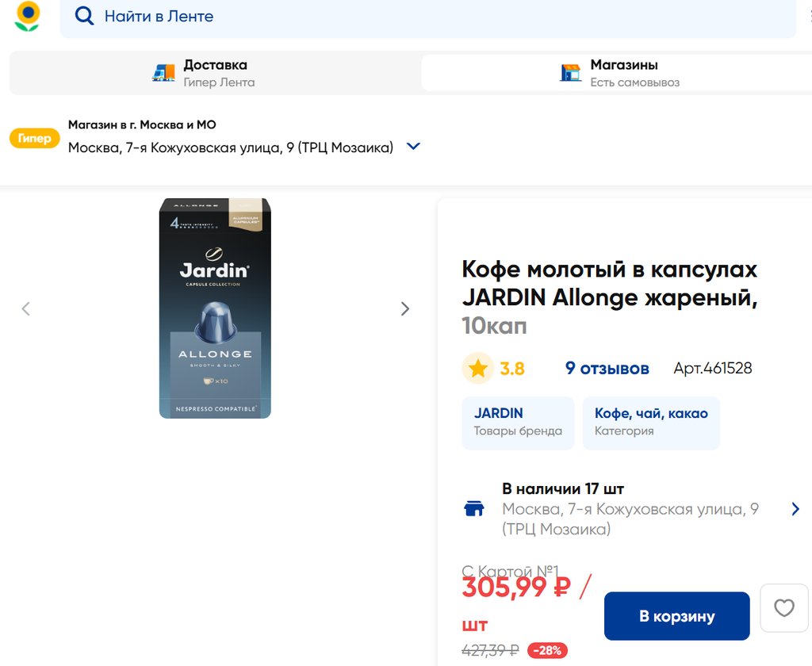The height and width of the screenshot is (666, 812).
Task: Click the delivery truck icon
Action: tap(163, 73)
